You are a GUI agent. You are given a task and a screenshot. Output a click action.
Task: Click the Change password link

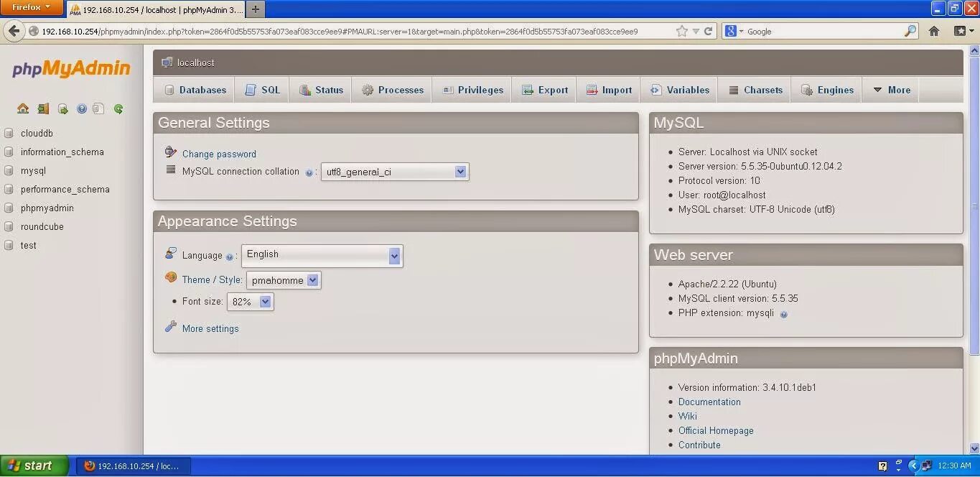tap(219, 154)
